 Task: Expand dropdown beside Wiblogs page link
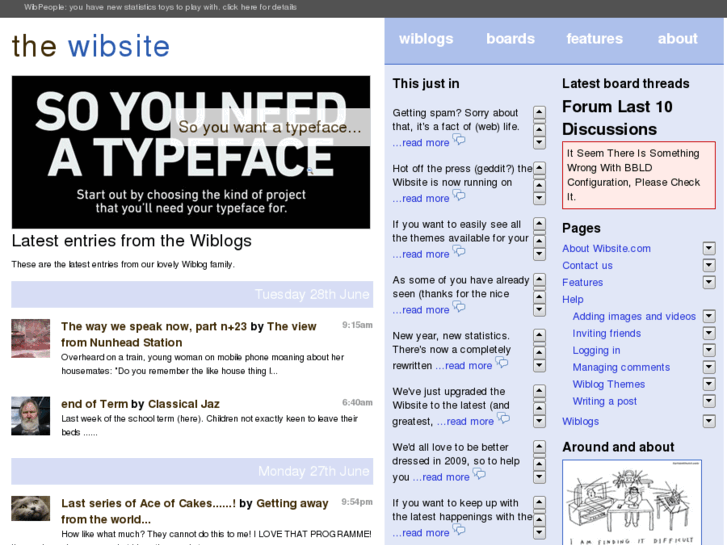coord(709,421)
